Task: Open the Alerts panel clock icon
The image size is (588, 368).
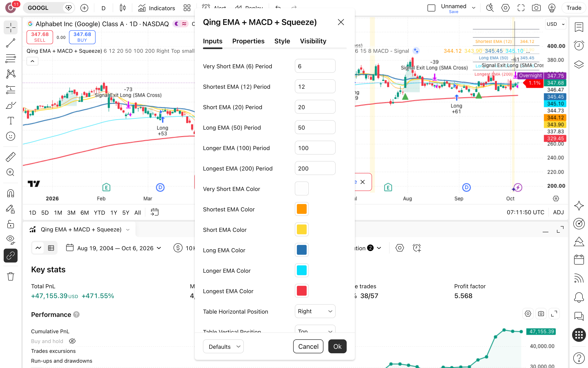Action: [579, 46]
